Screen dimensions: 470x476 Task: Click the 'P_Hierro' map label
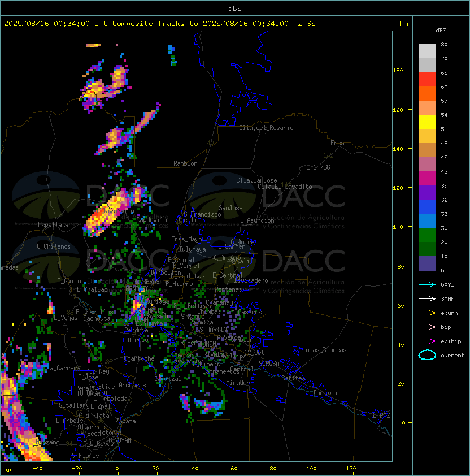point(179,284)
